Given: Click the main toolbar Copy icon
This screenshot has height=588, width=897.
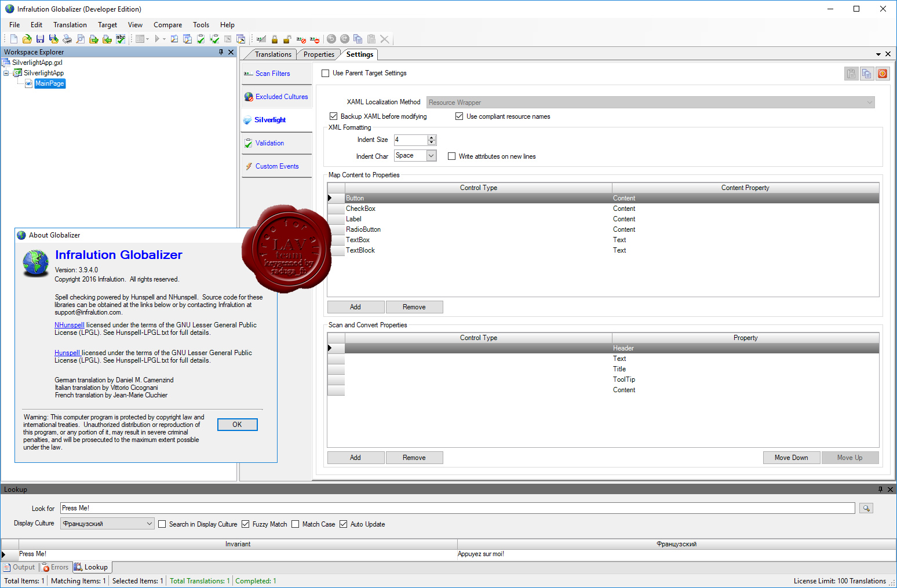Looking at the screenshot, I should pyautogui.click(x=358, y=39).
